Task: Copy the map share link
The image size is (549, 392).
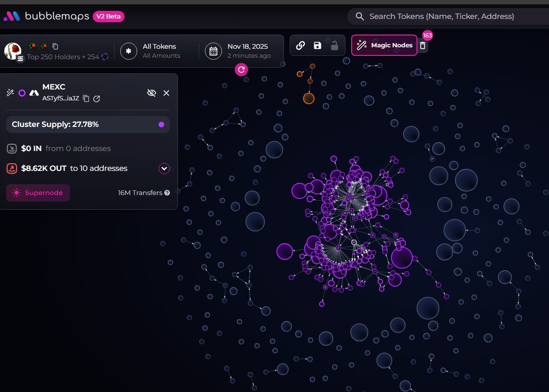Action: 301,45
